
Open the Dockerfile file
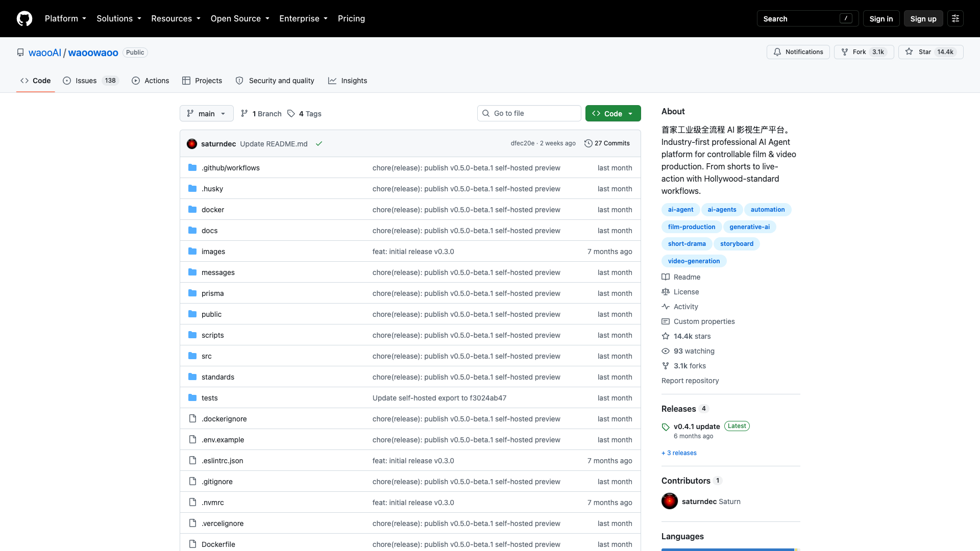[x=218, y=544]
